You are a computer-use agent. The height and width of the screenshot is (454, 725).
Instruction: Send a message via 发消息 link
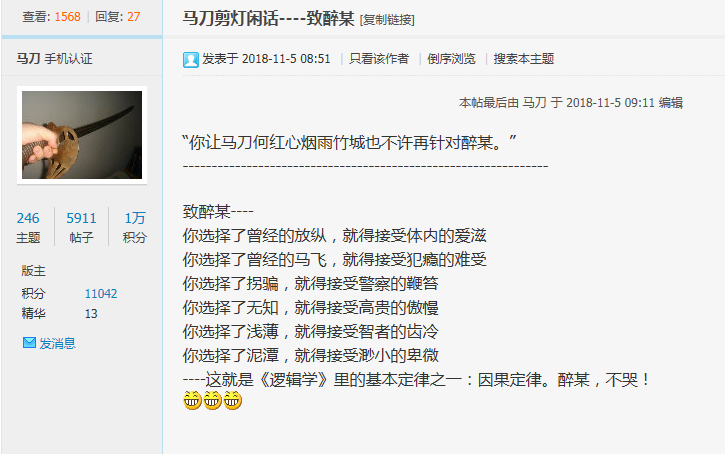[x=57, y=343]
